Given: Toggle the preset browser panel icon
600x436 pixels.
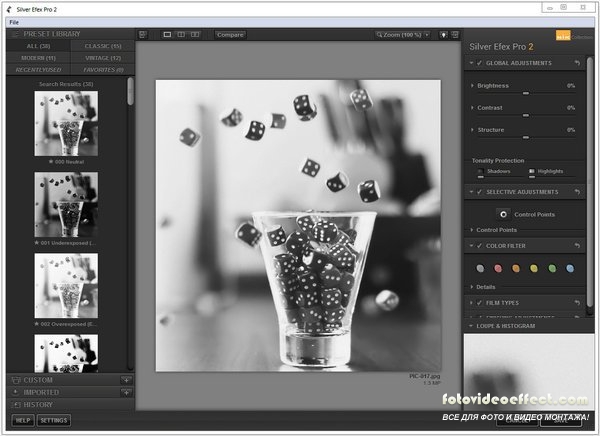Looking at the screenshot, I should tap(143, 35).
